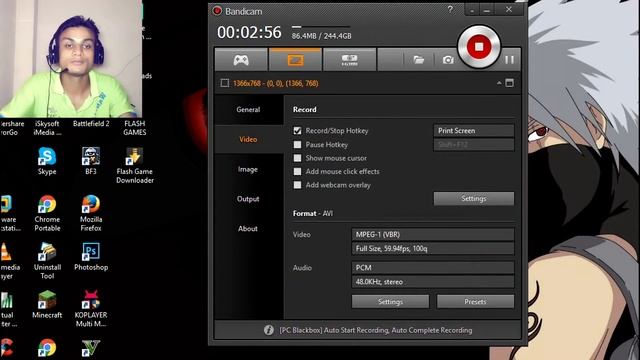
Task: Switch to Game Recording mode gamepad icon
Action: (x=241, y=60)
